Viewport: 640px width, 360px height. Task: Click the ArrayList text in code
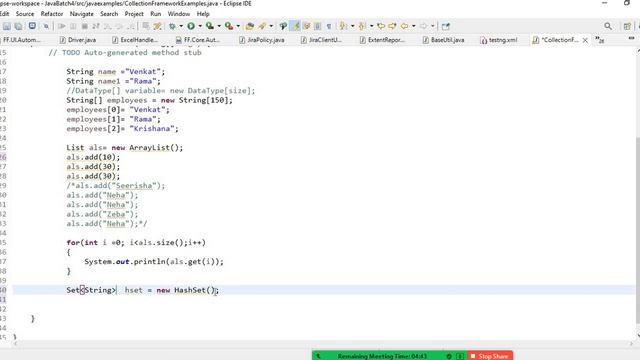[149, 148]
